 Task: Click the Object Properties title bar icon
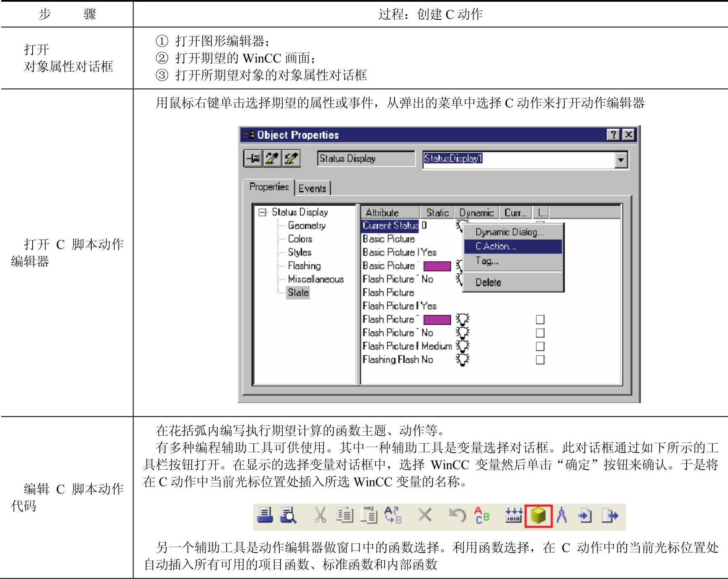click(249, 135)
